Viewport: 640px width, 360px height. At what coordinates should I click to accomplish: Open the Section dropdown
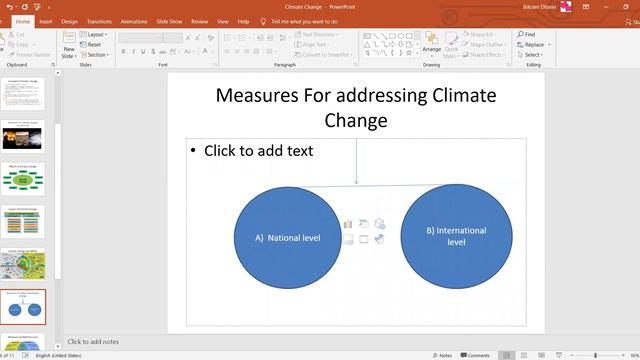pyautogui.click(x=95, y=55)
